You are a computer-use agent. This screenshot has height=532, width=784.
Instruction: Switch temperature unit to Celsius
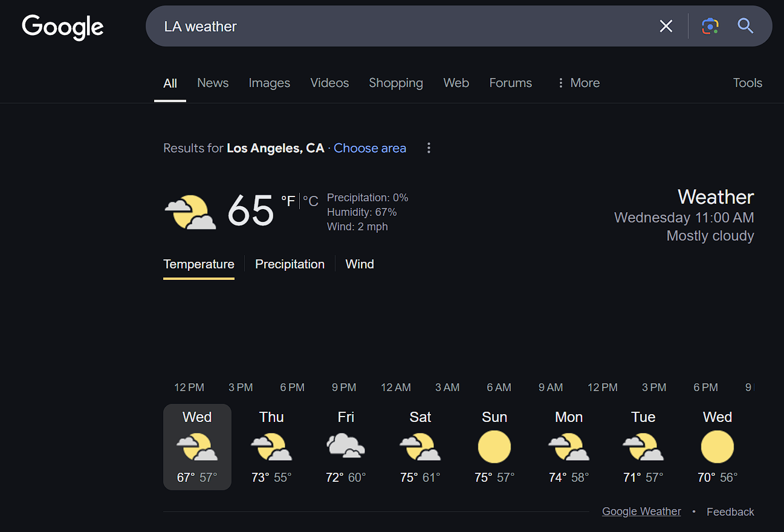[311, 201]
